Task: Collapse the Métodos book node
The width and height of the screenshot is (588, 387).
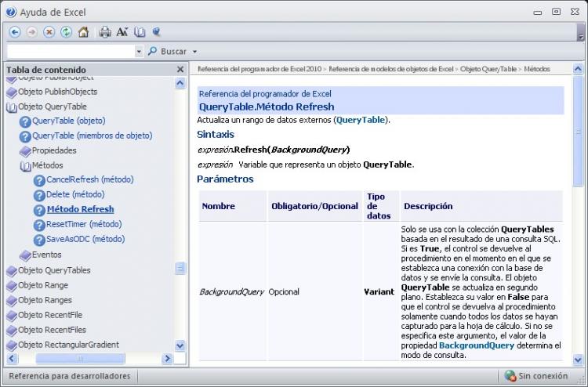Action: [25, 166]
